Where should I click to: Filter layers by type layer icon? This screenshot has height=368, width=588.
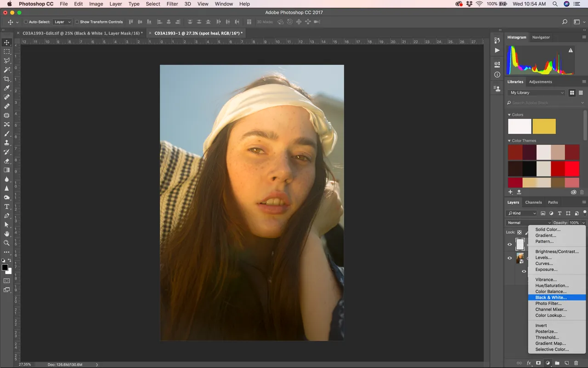pos(560,213)
